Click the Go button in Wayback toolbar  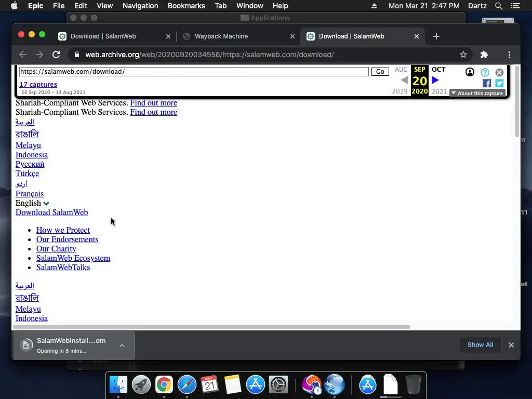click(x=380, y=72)
